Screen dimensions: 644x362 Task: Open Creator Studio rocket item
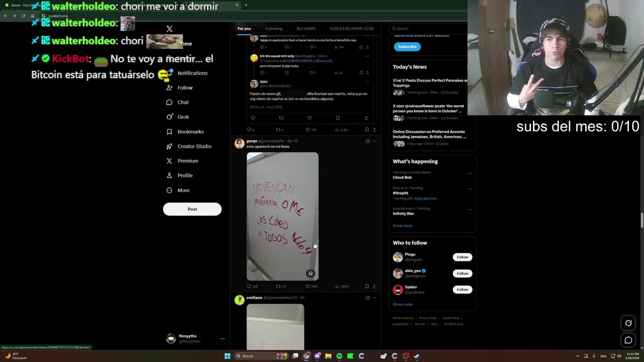tap(189, 146)
